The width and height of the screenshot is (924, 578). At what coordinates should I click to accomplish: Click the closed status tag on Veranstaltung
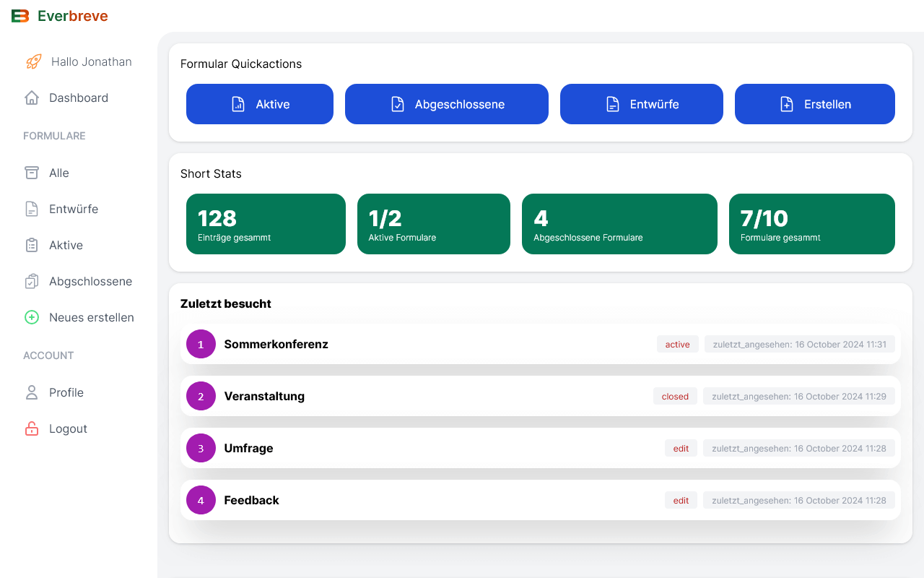[675, 396]
